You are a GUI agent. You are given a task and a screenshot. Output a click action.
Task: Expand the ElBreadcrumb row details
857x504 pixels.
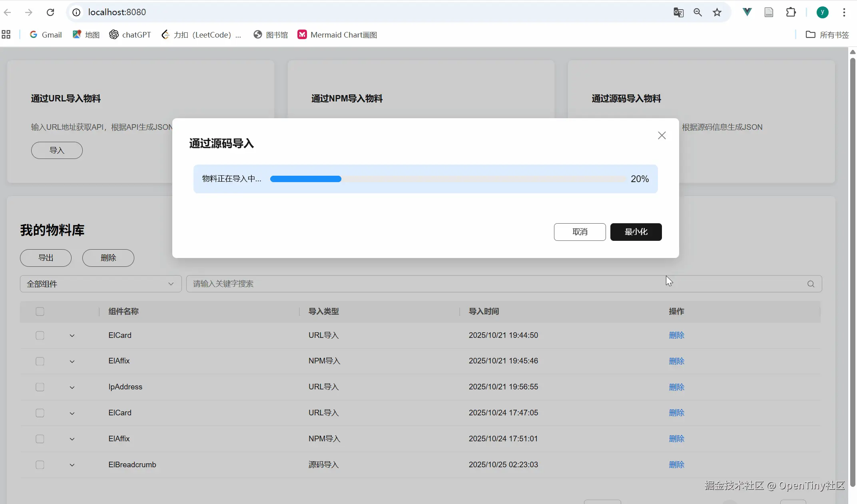[72, 465]
